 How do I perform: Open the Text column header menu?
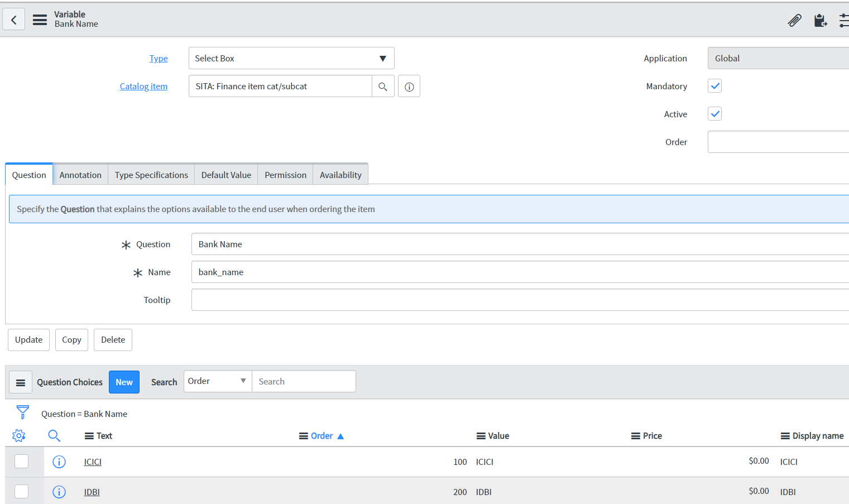(x=90, y=435)
